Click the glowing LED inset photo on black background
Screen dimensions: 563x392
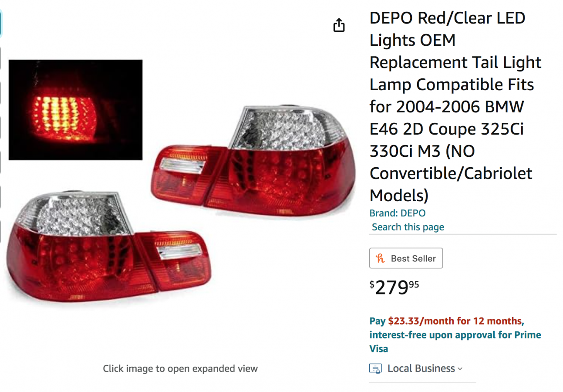(76, 110)
